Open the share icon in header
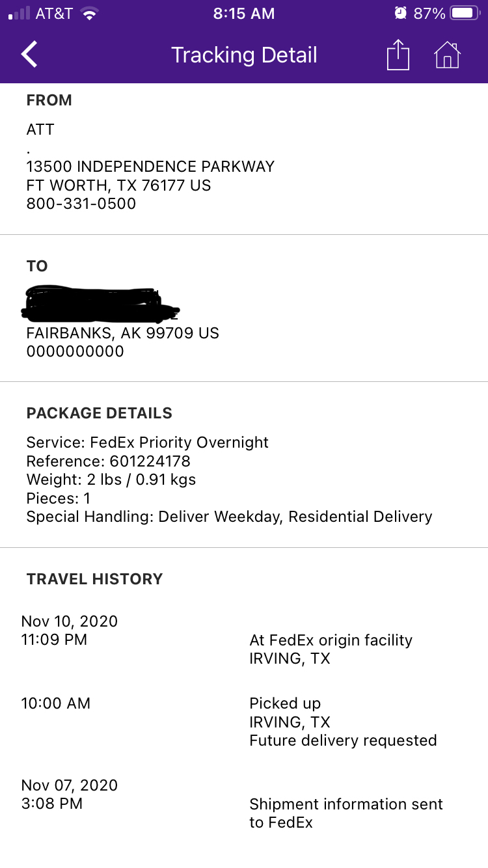Viewport: 488px width, 868px height. pos(398,55)
